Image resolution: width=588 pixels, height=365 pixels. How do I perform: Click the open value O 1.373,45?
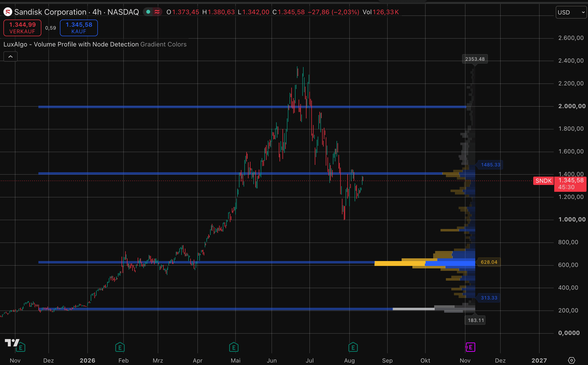183,12
